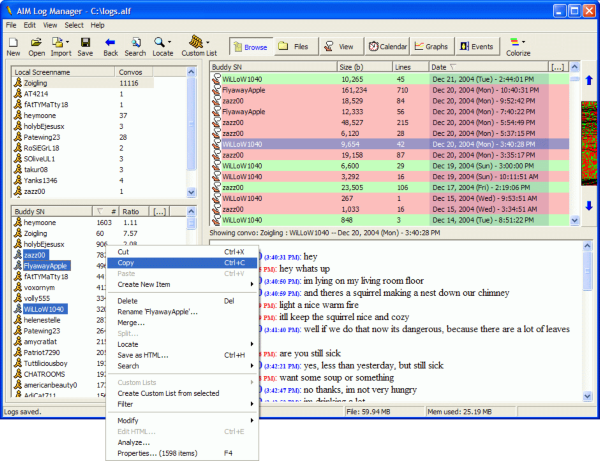Switch to the Browse tab
This screenshot has height=461, width=600.
click(x=251, y=47)
